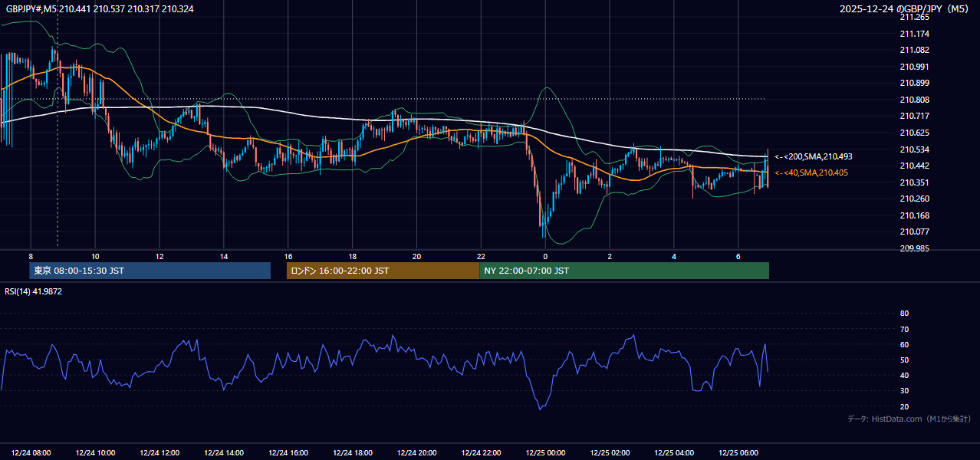Click RSI scale value 60
Image resolution: width=980 pixels, height=460 pixels.
click(x=904, y=344)
